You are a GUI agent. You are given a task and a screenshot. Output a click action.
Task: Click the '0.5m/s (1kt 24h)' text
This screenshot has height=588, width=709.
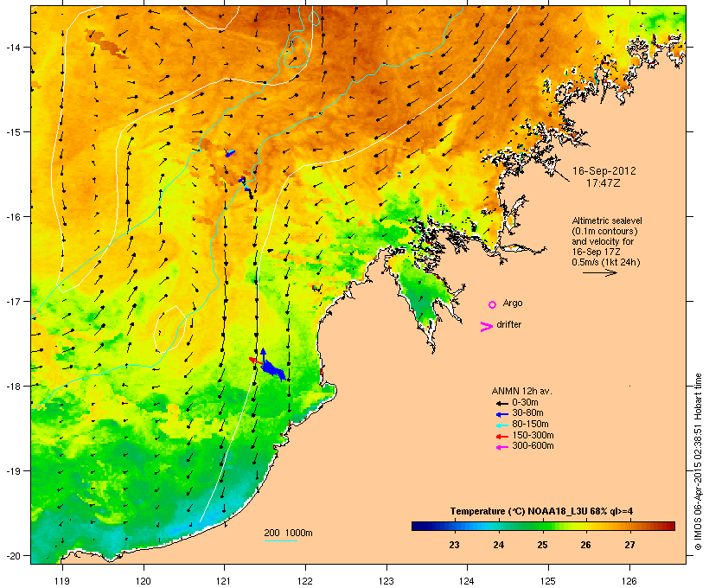click(x=606, y=262)
